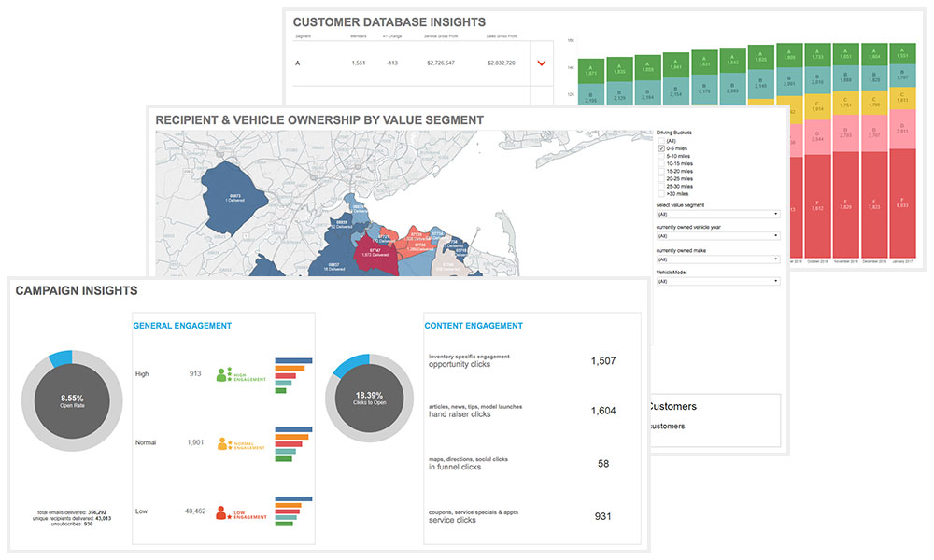Enable the >30 miles checkbox
The image size is (934, 560).
(x=661, y=194)
